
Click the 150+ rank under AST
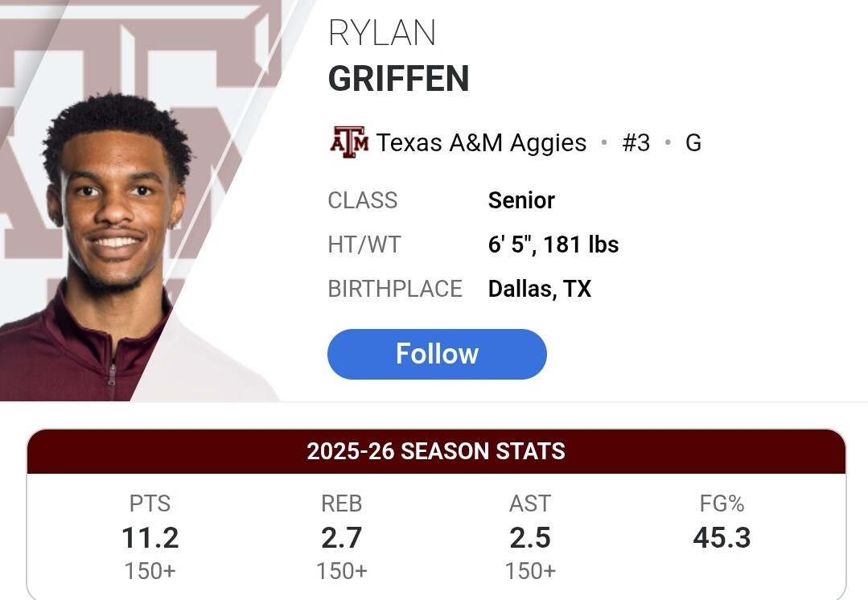tap(530, 571)
